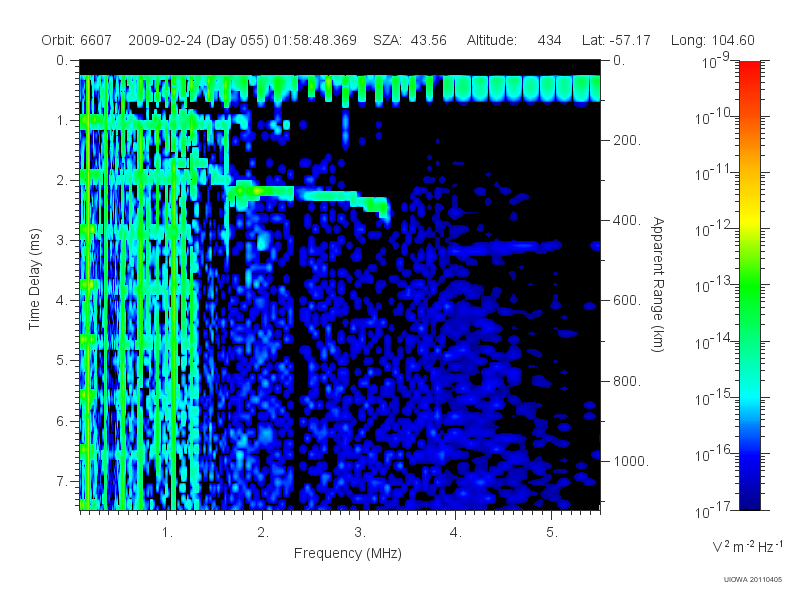
Task: Click the Frequency (MHz) axis title
Action: pyautogui.click(x=347, y=554)
